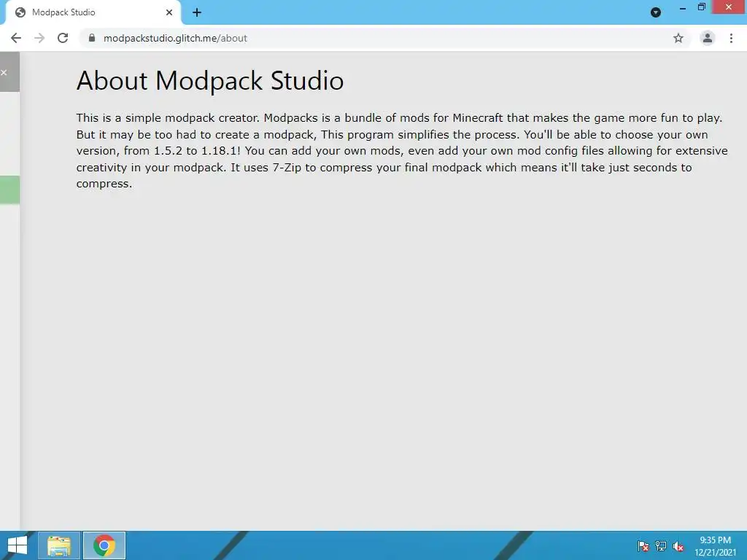This screenshot has width=747, height=560.
Task: Bookmark this page with the star icon
Action: pyautogui.click(x=678, y=38)
